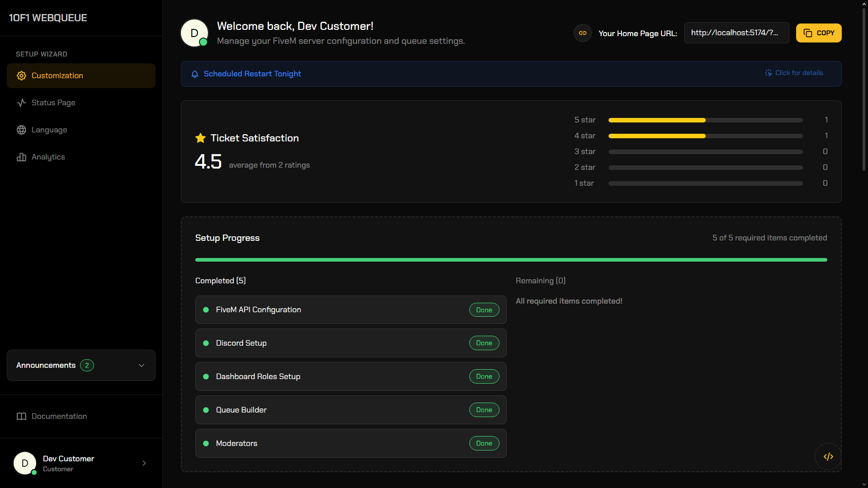Open the FiveM API Configuration item
This screenshot has width=868, height=488.
pyautogui.click(x=351, y=310)
